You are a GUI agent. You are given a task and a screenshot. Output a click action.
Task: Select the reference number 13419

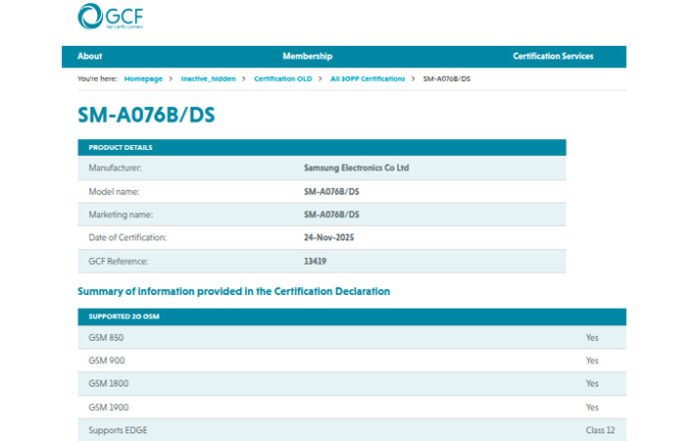(x=315, y=261)
